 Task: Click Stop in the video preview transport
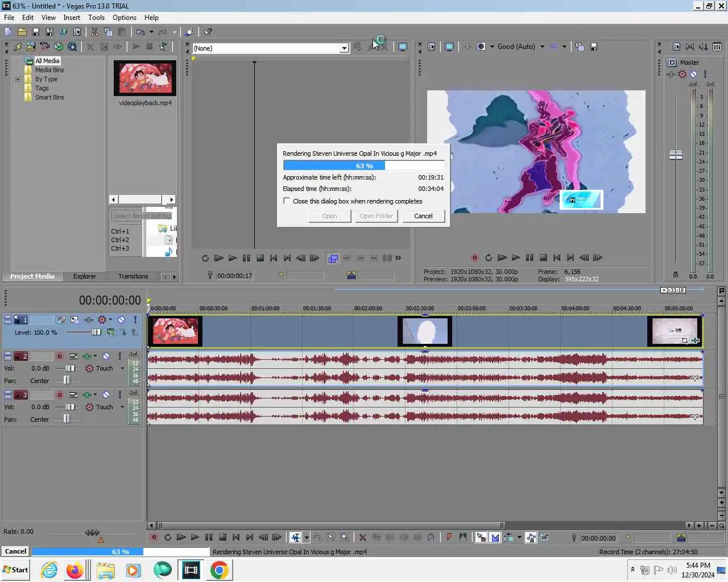pyautogui.click(x=543, y=257)
